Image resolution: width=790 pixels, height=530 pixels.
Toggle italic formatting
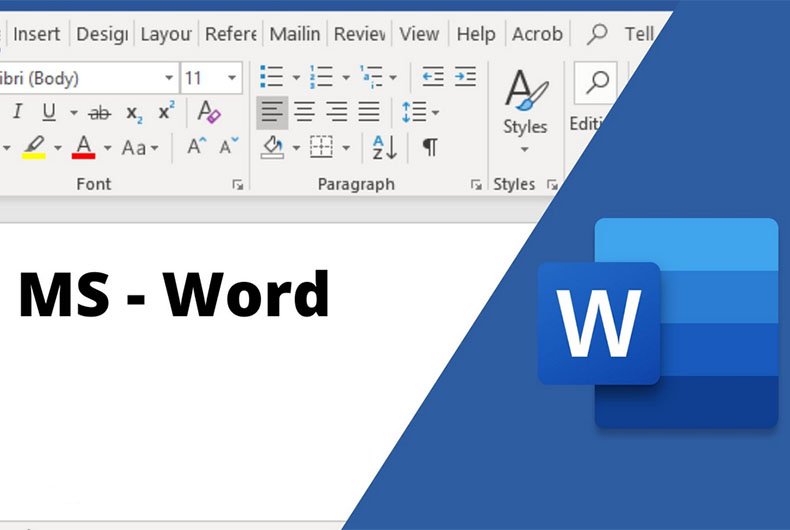18,111
